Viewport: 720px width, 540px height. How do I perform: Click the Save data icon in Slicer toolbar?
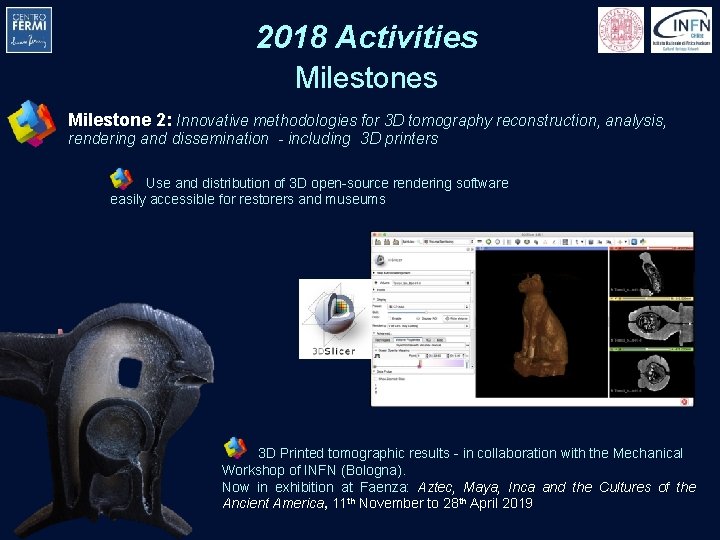click(x=396, y=242)
